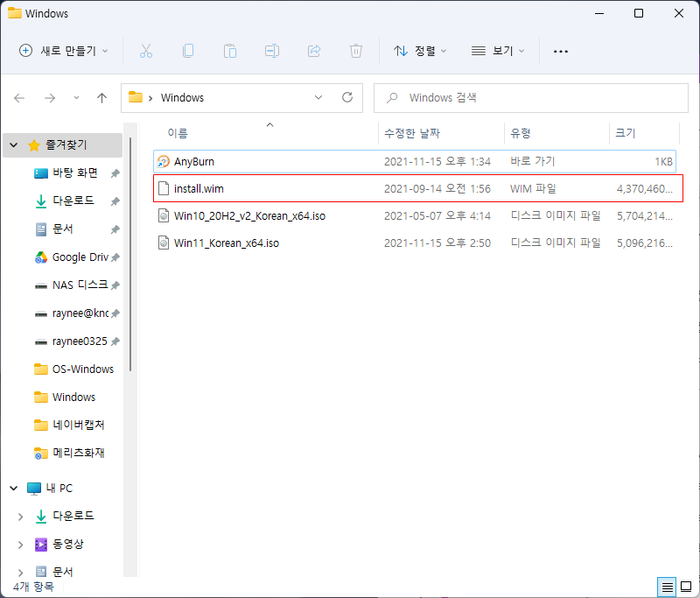
Task: Select Win11_Korean_x64.iso file name
Action: click(227, 243)
